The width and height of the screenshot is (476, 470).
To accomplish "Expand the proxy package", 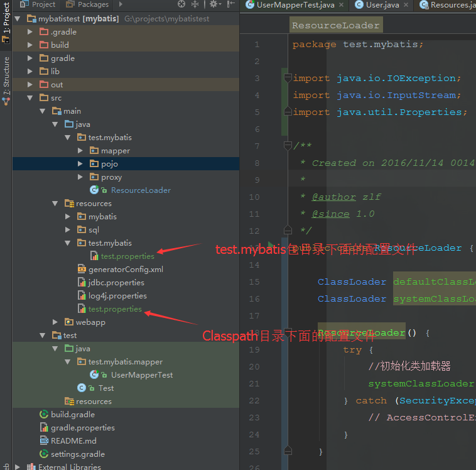I will [80, 177].
